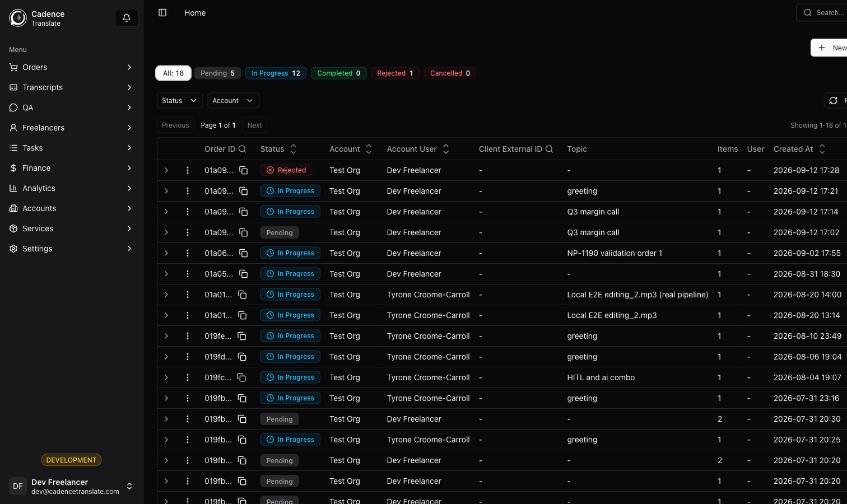The height and width of the screenshot is (504, 847).
Task: Open the Dev Freelancer account switcher
Action: (72, 486)
